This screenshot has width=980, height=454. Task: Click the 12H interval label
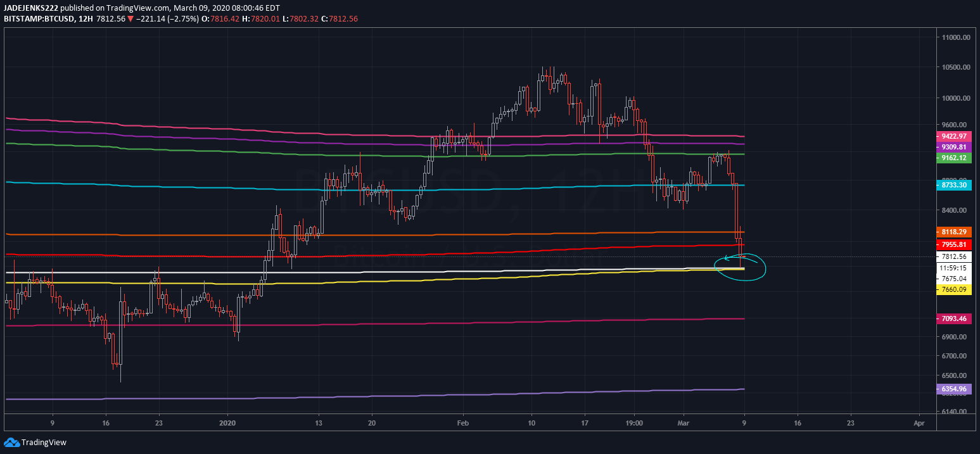(x=84, y=18)
